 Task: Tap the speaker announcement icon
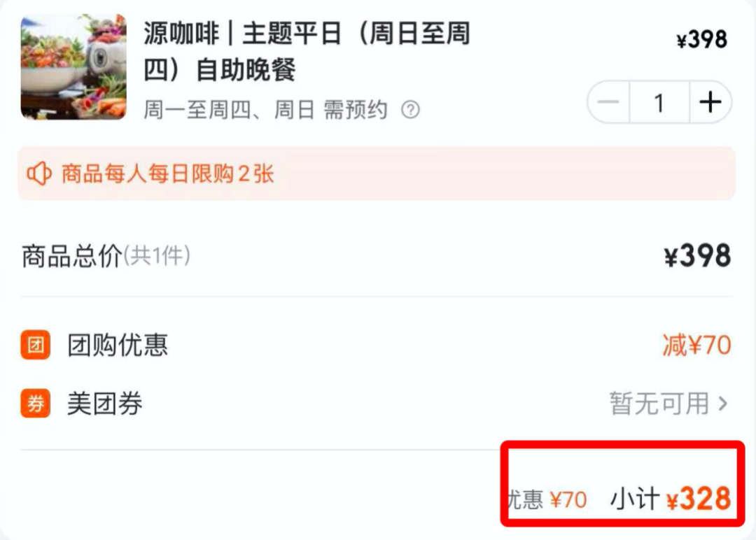point(39,173)
